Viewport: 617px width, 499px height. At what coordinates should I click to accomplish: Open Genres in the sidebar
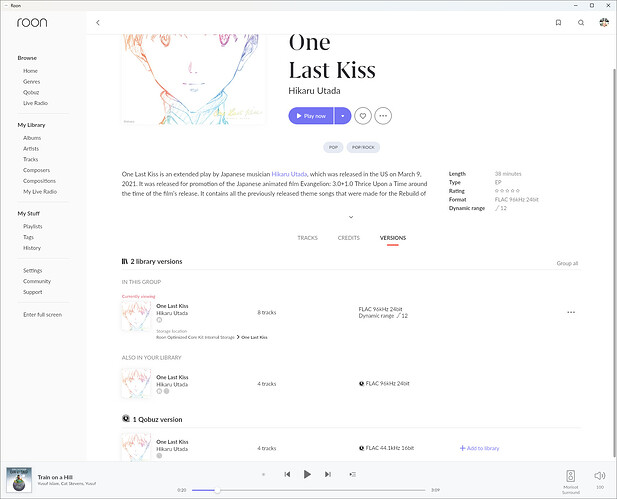pos(31,81)
